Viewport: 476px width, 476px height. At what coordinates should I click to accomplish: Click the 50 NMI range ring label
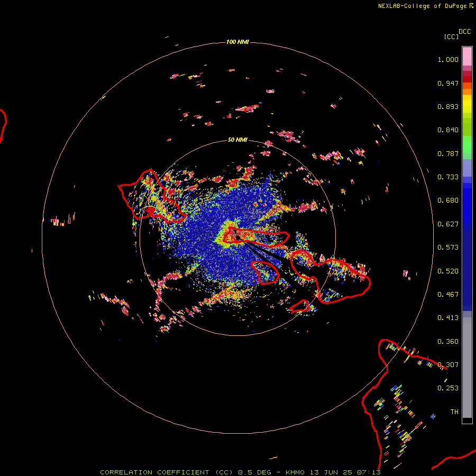click(x=237, y=140)
